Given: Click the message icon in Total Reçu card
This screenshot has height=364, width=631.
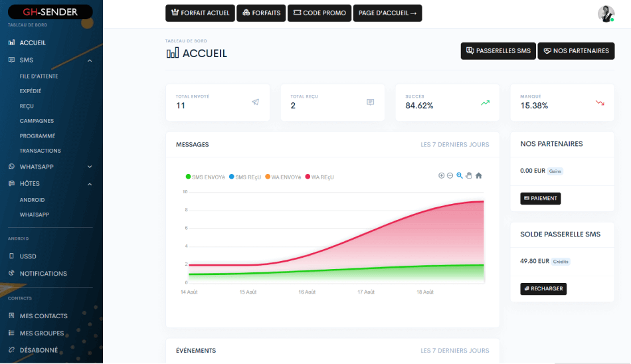Looking at the screenshot, I should pos(370,102).
